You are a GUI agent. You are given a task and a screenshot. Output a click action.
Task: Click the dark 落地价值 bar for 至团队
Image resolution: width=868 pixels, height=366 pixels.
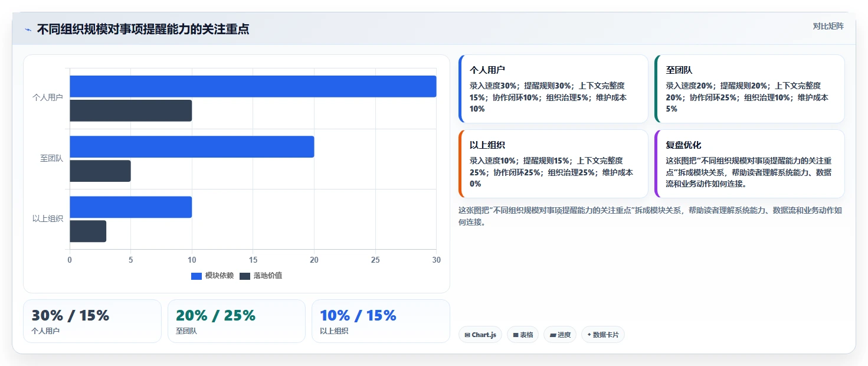click(x=100, y=171)
